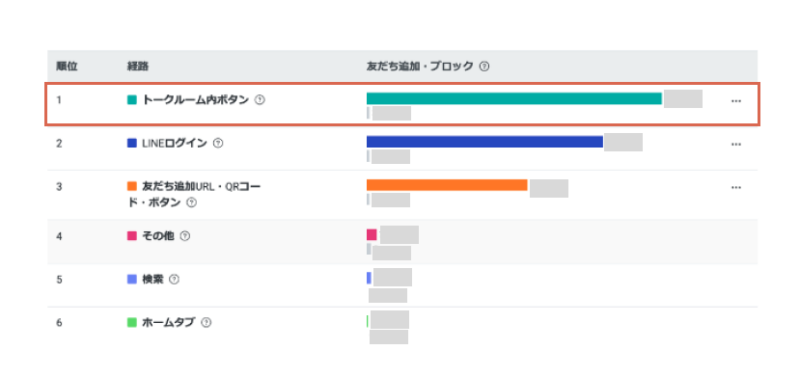Click help icon beside LINEログイン
Image resolution: width=800 pixels, height=377 pixels.
coord(218,143)
